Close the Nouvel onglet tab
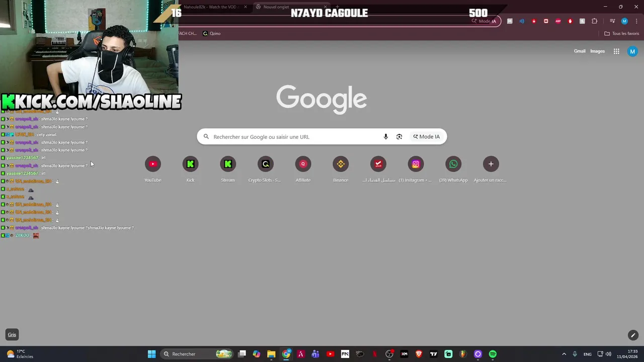 tap(325, 7)
